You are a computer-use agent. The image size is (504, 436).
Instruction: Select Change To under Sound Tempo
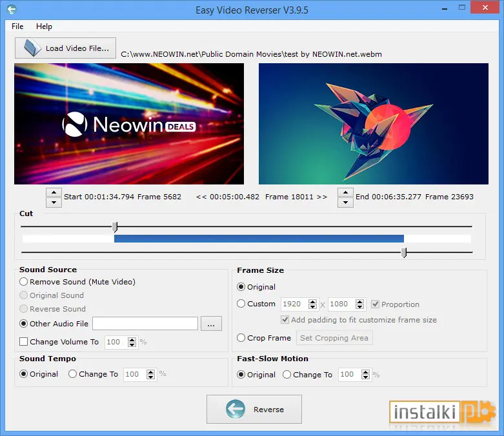pos(93,374)
